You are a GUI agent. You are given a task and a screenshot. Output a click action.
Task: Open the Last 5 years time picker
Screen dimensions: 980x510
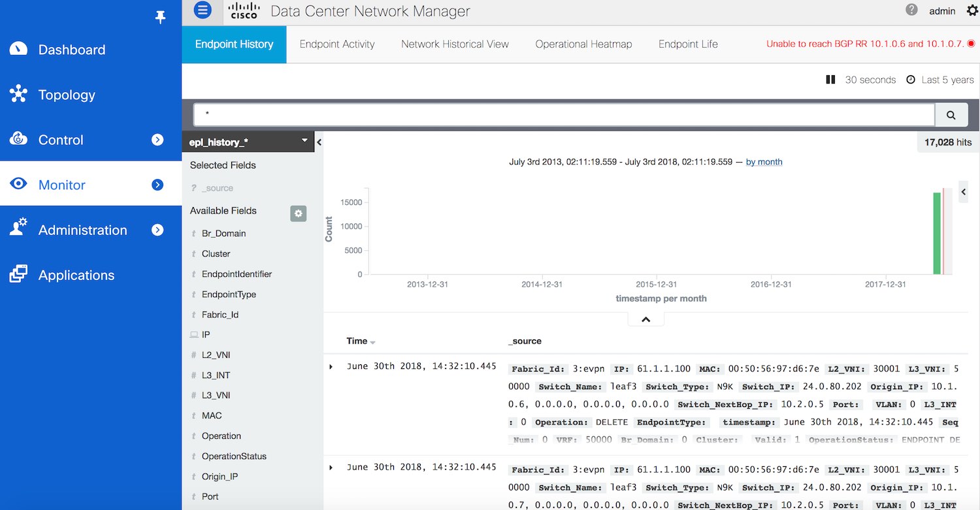947,80
